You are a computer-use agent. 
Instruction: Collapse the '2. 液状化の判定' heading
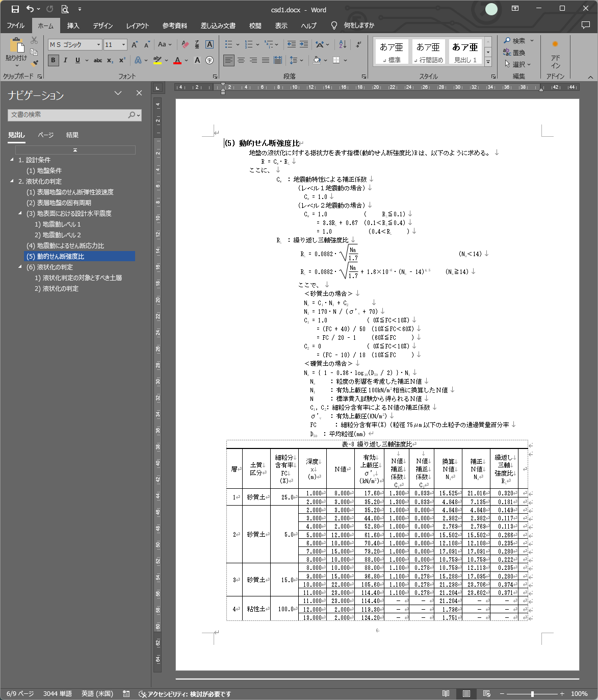(x=12, y=181)
